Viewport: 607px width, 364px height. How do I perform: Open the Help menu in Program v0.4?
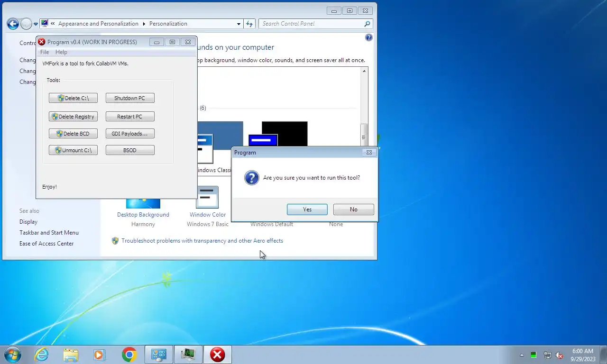pos(61,52)
